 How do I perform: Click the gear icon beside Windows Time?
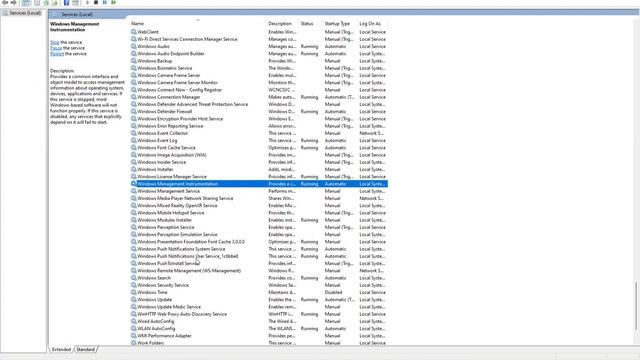point(133,292)
